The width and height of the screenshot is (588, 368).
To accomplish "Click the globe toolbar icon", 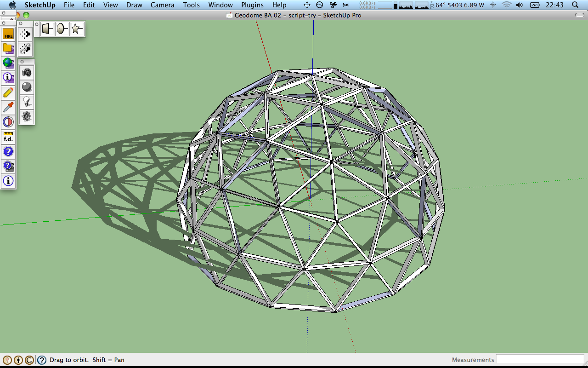I will tap(8, 63).
